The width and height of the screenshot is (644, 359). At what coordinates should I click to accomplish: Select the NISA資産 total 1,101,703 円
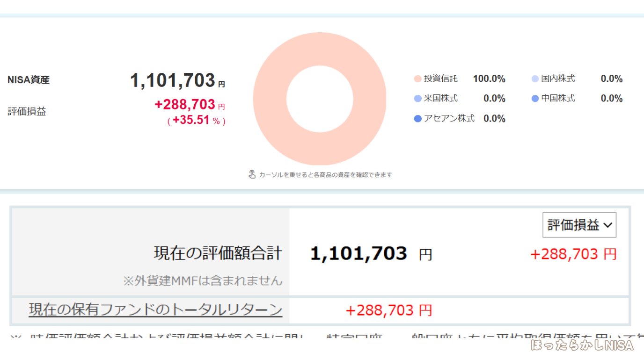(177, 80)
